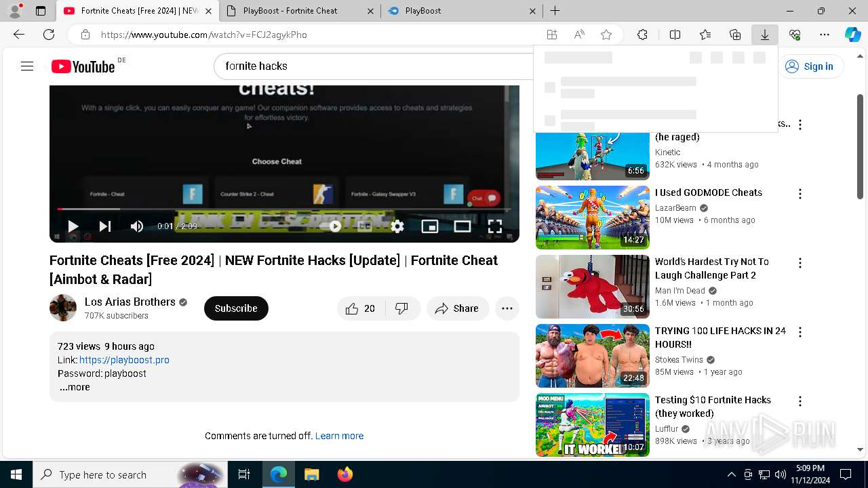
Task: Open video player settings gear
Action: click(397, 226)
